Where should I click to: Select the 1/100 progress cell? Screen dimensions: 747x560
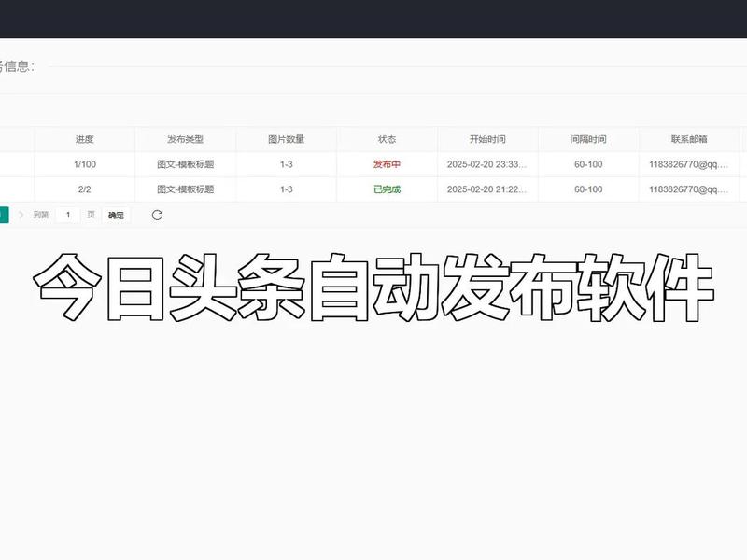85,164
